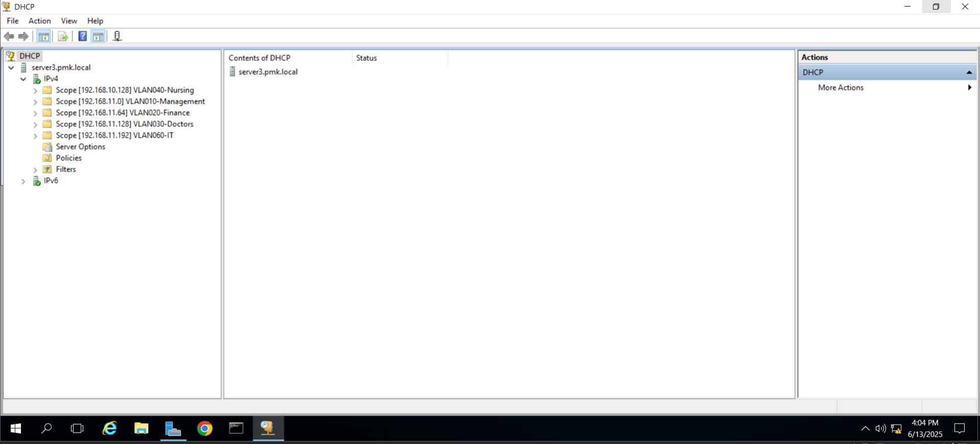
Task: Click the network tray icon
Action: (x=896, y=429)
